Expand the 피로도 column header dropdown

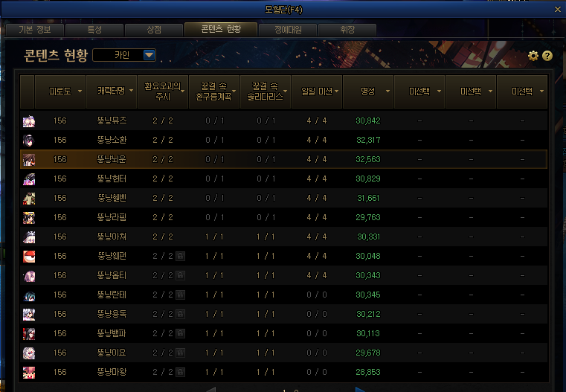pyautogui.click(x=78, y=91)
